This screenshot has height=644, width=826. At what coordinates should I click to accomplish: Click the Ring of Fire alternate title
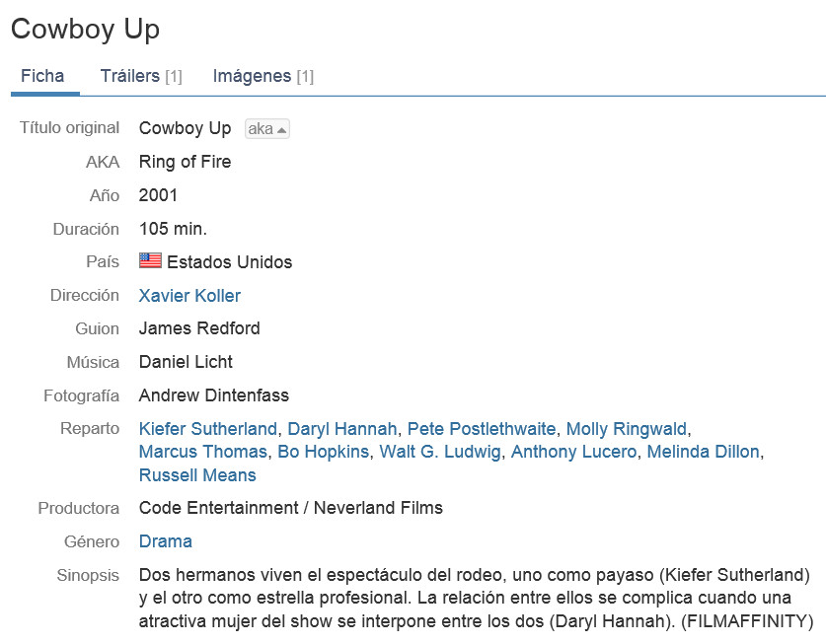click(x=185, y=162)
